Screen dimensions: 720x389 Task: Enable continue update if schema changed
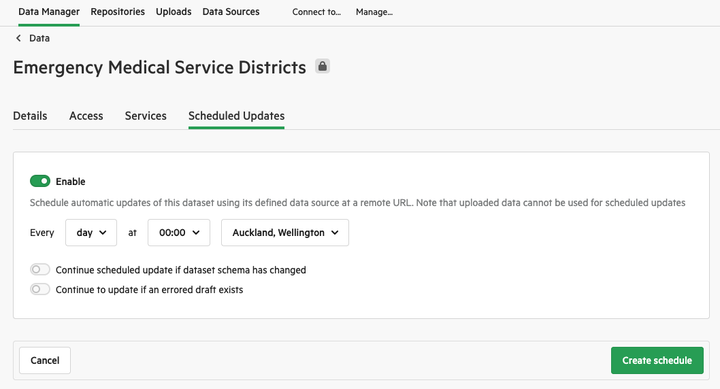pos(40,270)
